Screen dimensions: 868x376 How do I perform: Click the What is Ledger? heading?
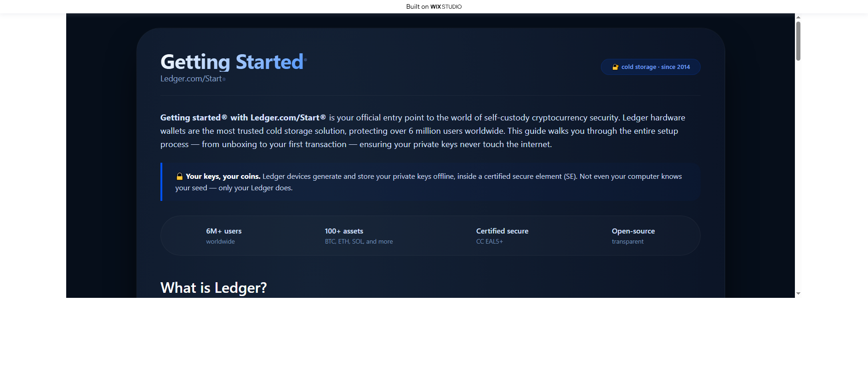click(x=213, y=288)
